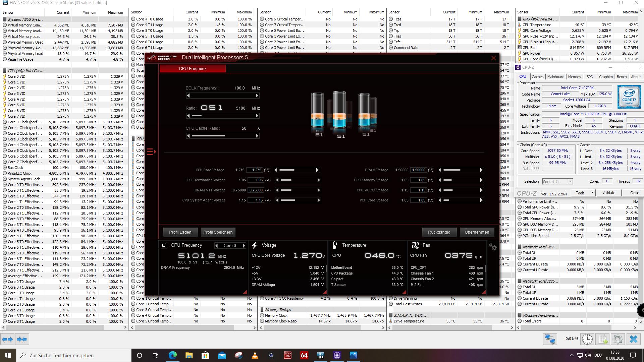Open the Bench tab in CPU-Z

click(x=622, y=77)
